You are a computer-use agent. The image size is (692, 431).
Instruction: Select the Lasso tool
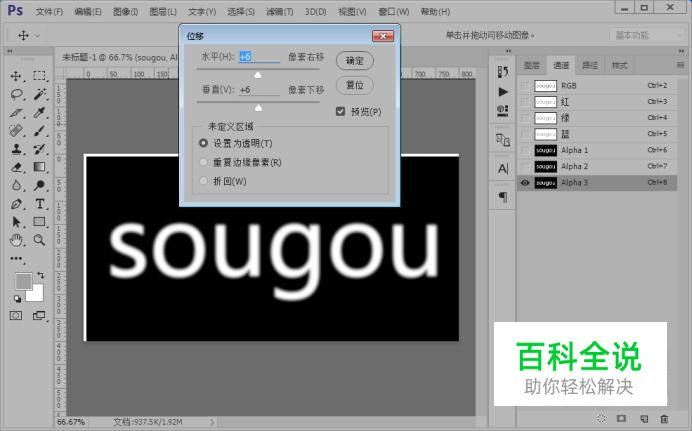click(x=16, y=94)
